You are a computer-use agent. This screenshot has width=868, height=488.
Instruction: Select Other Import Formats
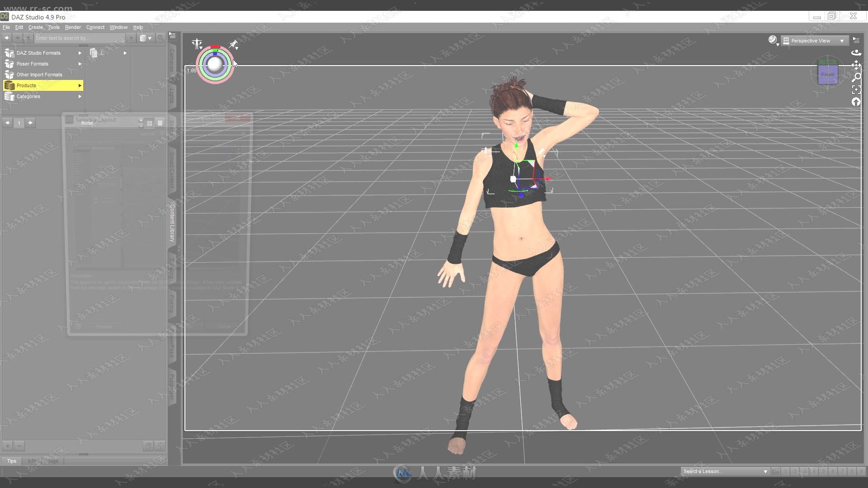pos(39,75)
